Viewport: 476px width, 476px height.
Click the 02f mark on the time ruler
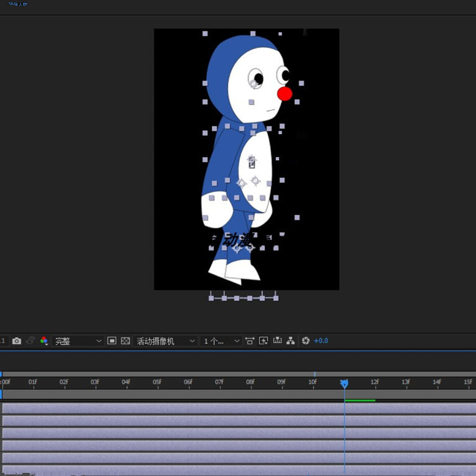(64, 382)
